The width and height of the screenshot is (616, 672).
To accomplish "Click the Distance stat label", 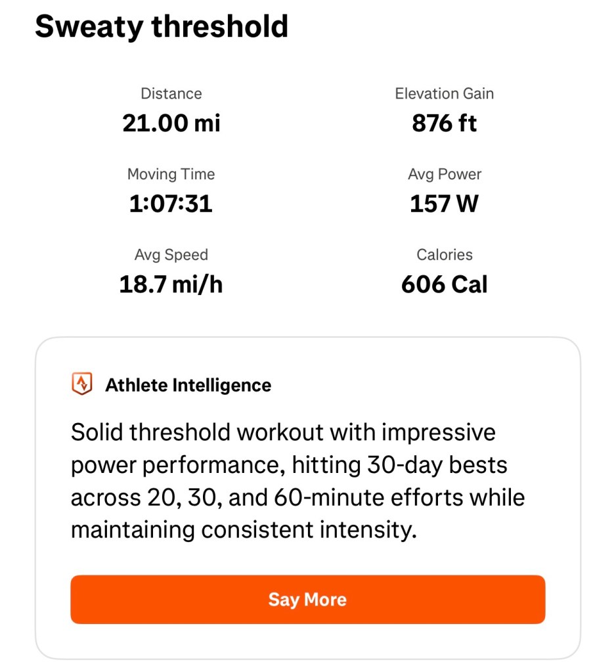I will point(171,94).
